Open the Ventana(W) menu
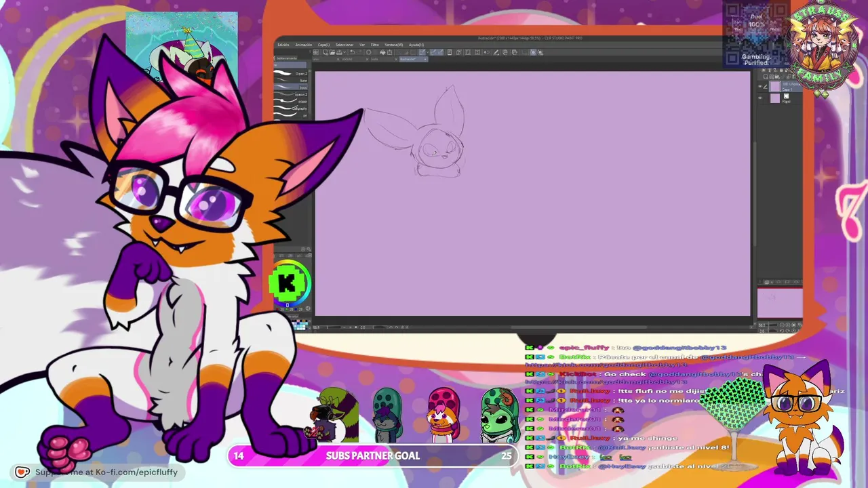The width and height of the screenshot is (868, 488). (394, 45)
